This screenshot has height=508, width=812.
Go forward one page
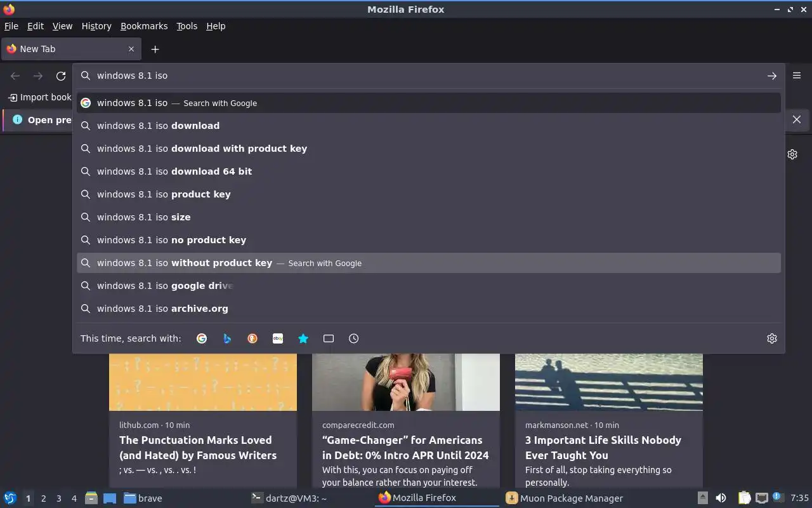tap(38, 76)
